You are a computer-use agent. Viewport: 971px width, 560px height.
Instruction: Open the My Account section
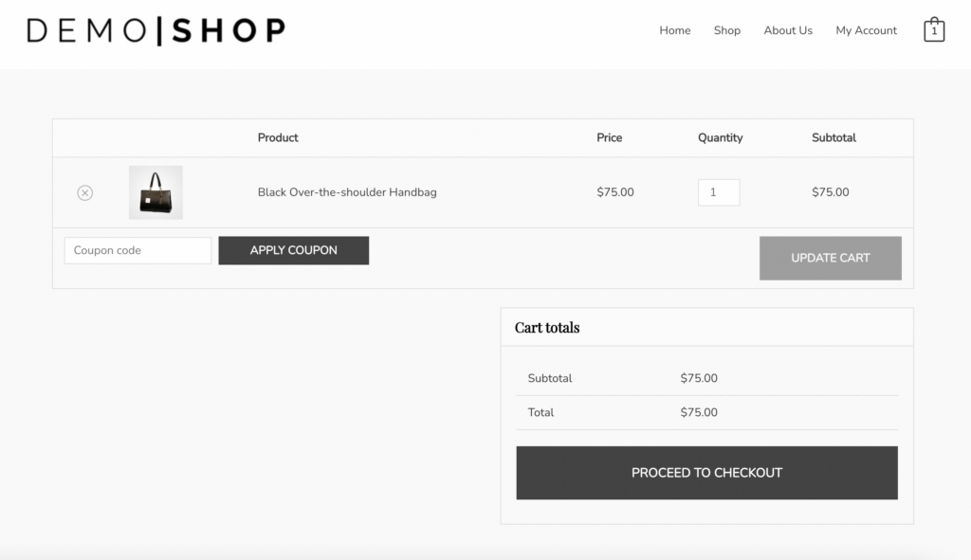[865, 29]
